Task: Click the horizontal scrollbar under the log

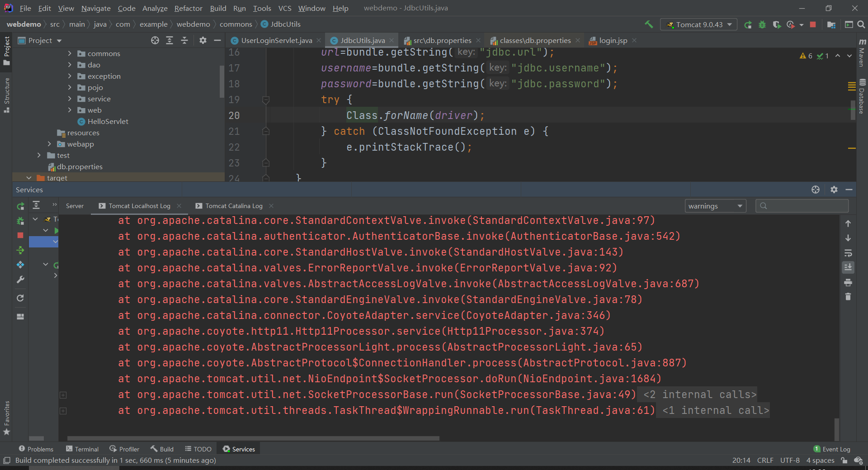Action: [253, 438]
